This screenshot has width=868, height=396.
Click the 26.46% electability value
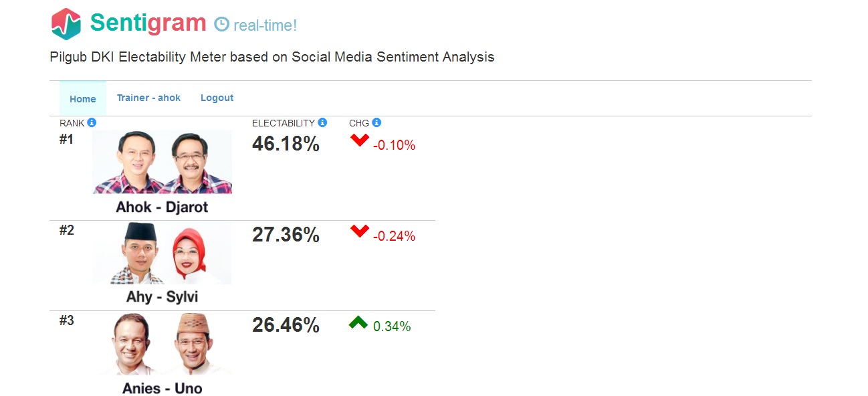(286, 325)
